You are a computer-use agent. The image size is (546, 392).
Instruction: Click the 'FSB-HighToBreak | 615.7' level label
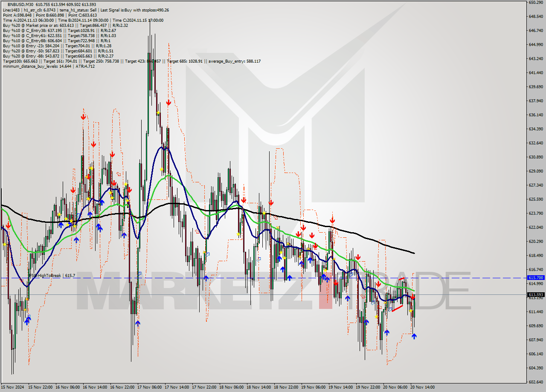52,276
